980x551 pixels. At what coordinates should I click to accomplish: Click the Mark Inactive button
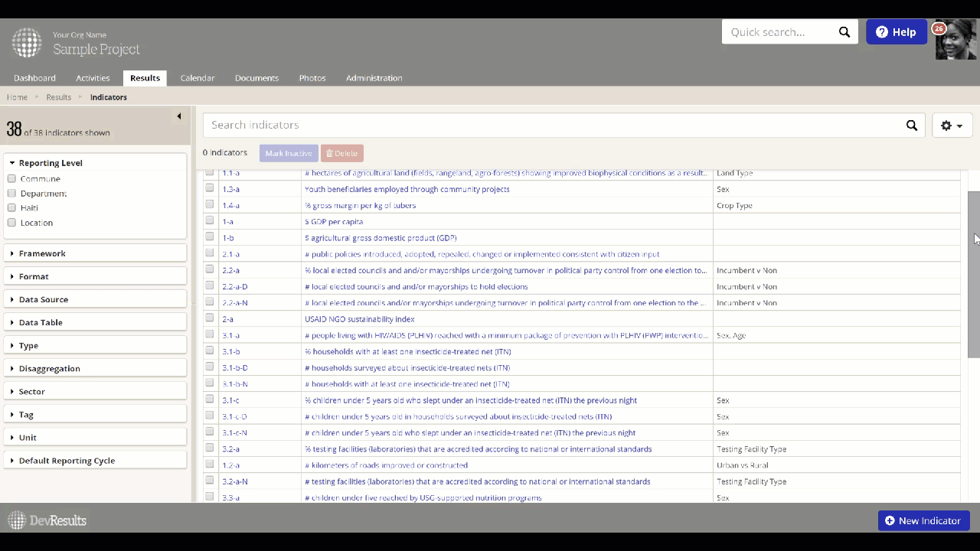[289, 153]
